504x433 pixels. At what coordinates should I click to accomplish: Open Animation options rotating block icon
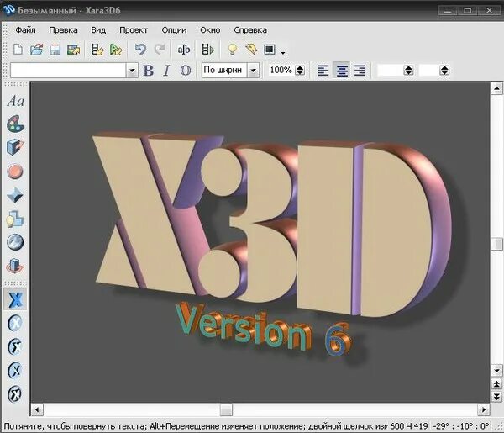click(x=15, y=266)
